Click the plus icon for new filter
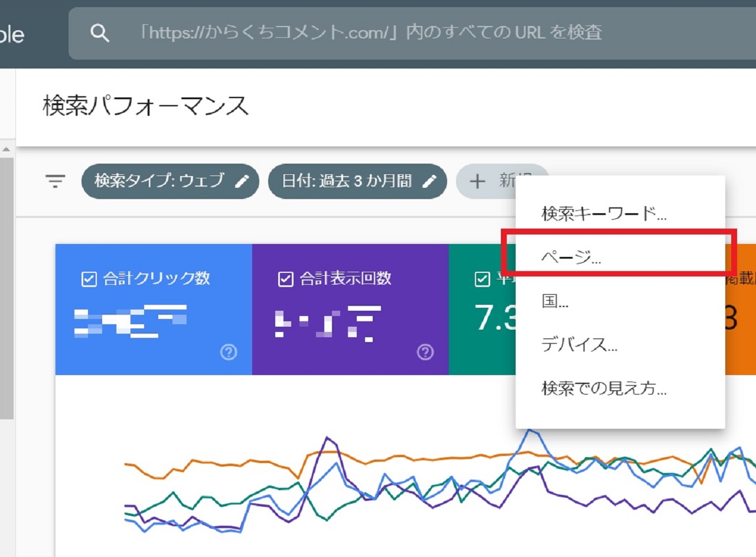 (x=477, y=181)
